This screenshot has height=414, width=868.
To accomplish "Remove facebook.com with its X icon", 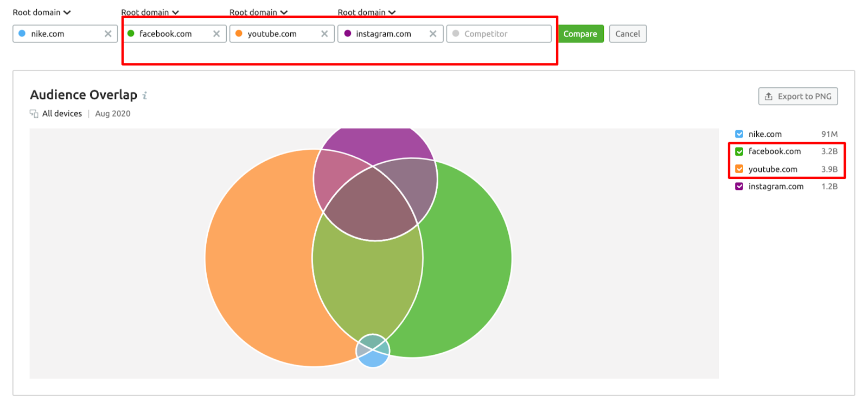I will [x=216, y=34].
